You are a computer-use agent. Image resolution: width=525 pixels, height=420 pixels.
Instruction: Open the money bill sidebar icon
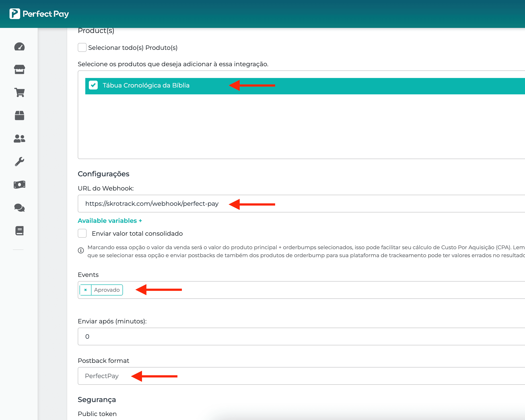19,185
